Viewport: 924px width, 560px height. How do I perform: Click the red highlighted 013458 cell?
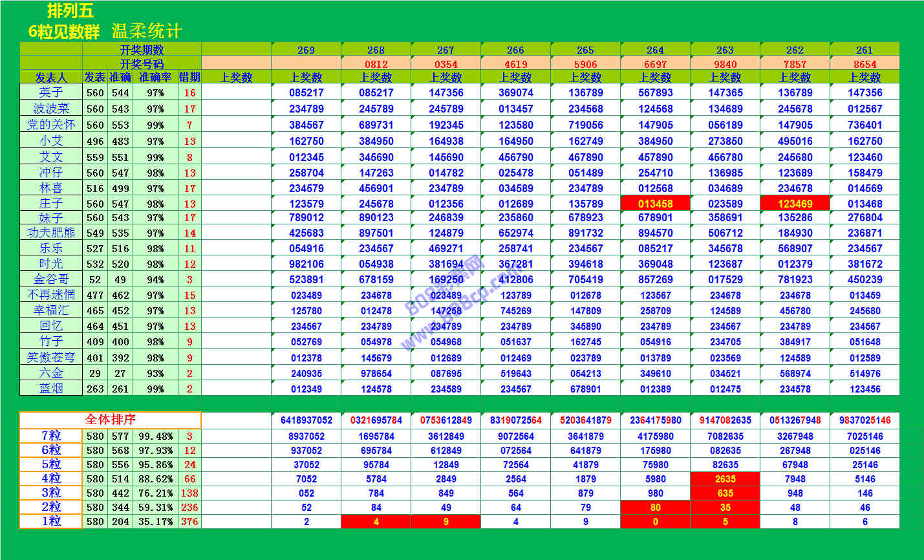click(x=655, y=204)
